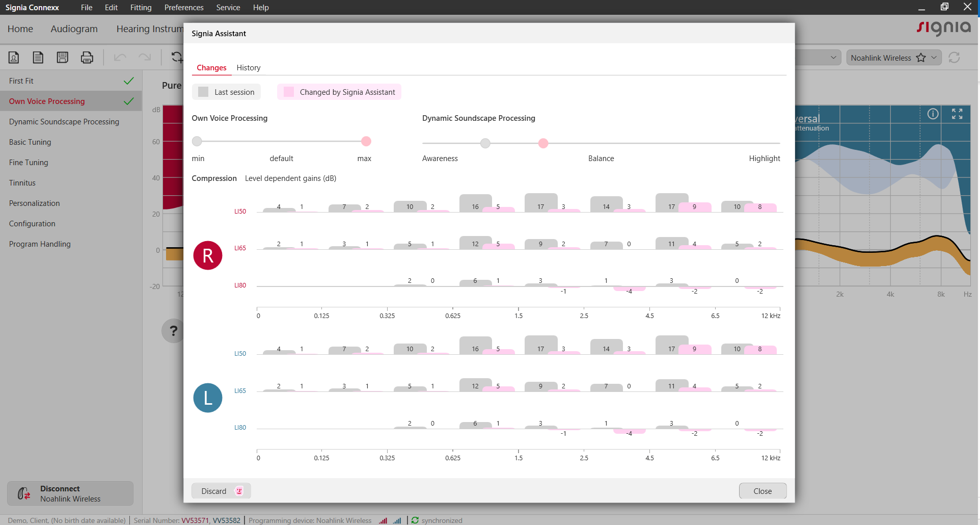Select the Changes tab

[211, 68]
